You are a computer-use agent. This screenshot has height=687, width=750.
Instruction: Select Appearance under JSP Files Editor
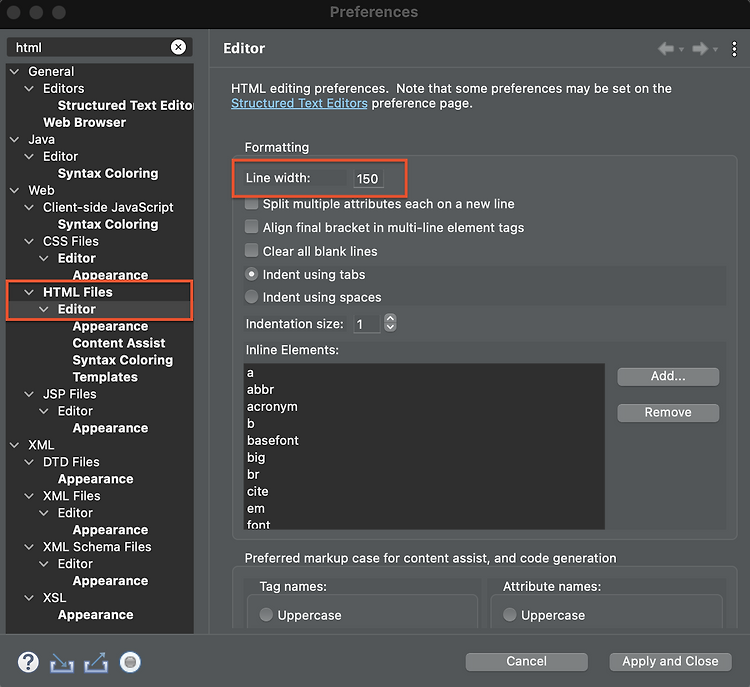[x=110, y=428]
